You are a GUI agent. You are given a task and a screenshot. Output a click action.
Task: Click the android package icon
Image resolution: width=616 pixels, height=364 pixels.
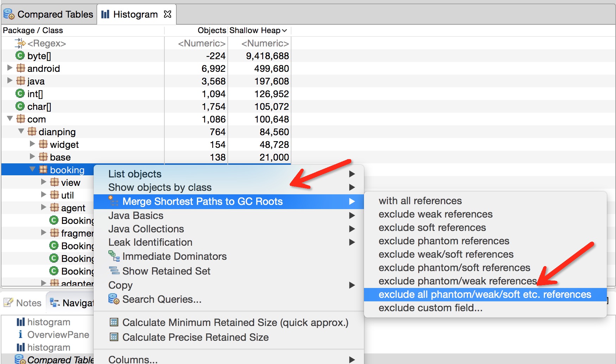[x=21, y=68]
